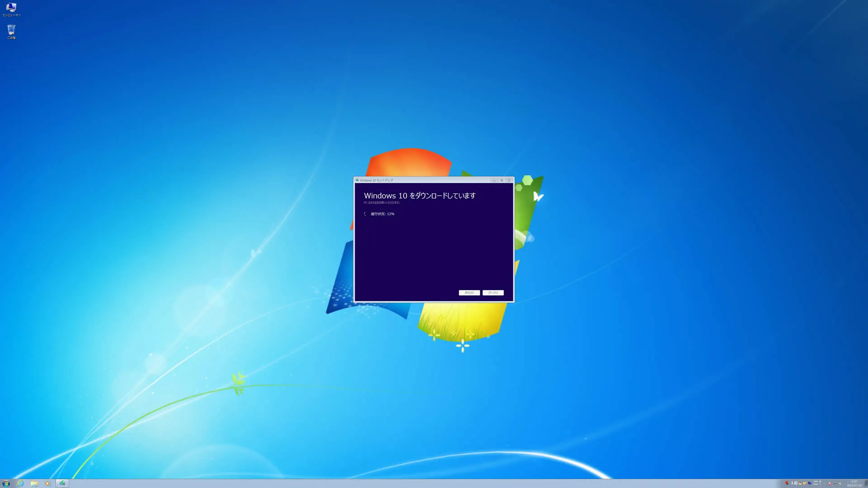Open Windows Explorer folder on taskbar
Screen dimensions: 868x488
34,483
